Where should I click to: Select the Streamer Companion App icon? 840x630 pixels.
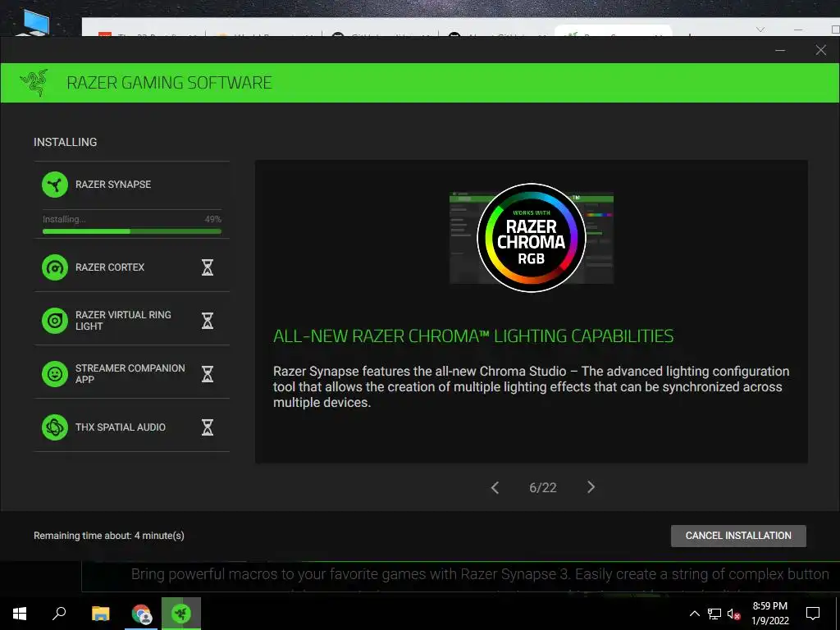55,373
